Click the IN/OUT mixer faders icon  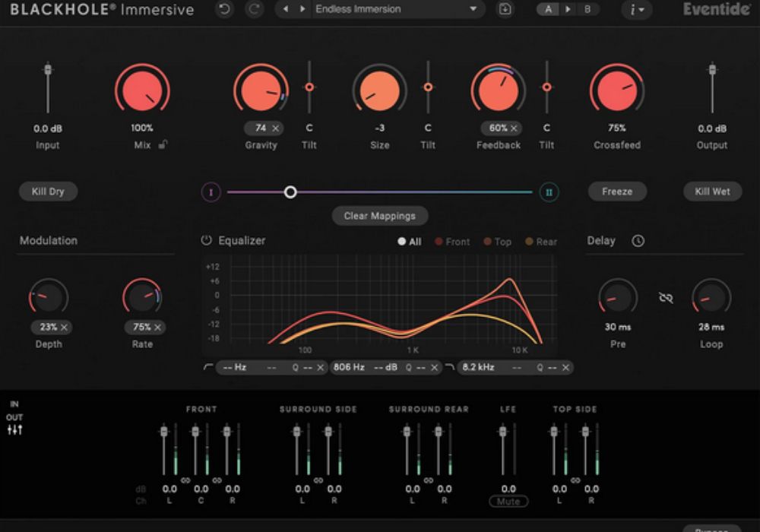(14, 429)
